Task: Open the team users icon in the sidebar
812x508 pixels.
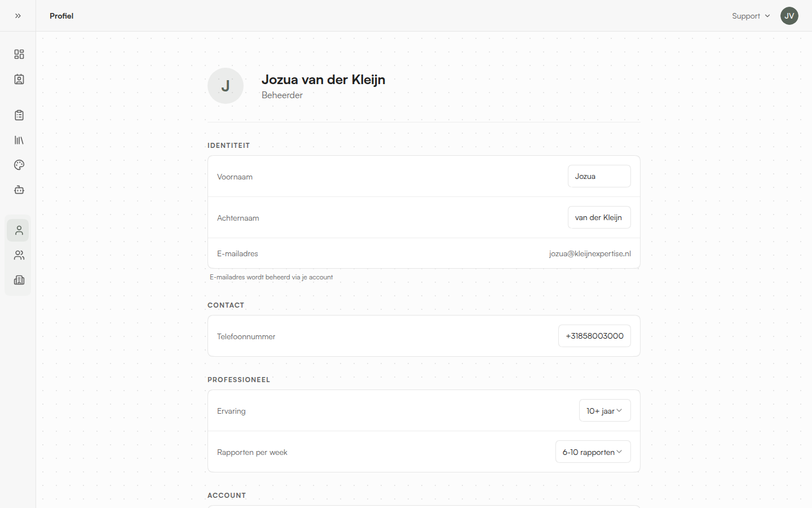Action: click(x=19, y=255)
